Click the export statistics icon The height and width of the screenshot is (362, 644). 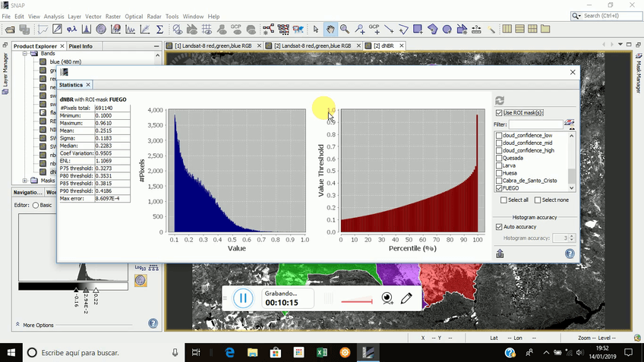[500, 254]
